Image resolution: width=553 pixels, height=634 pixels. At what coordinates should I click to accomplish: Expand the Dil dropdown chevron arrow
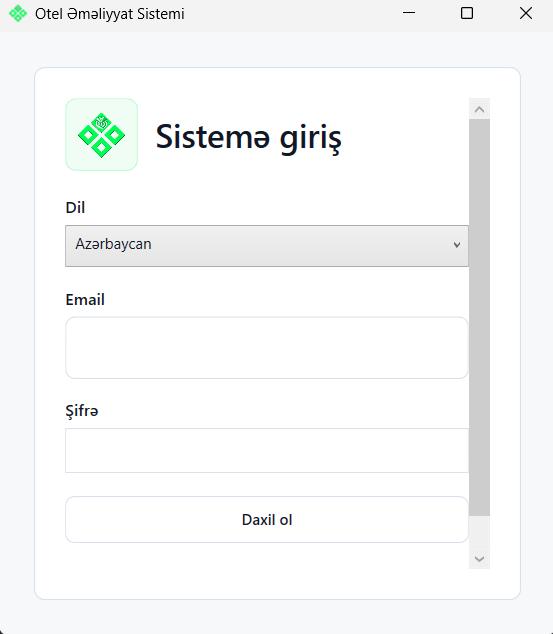click(x=457, y=245)
